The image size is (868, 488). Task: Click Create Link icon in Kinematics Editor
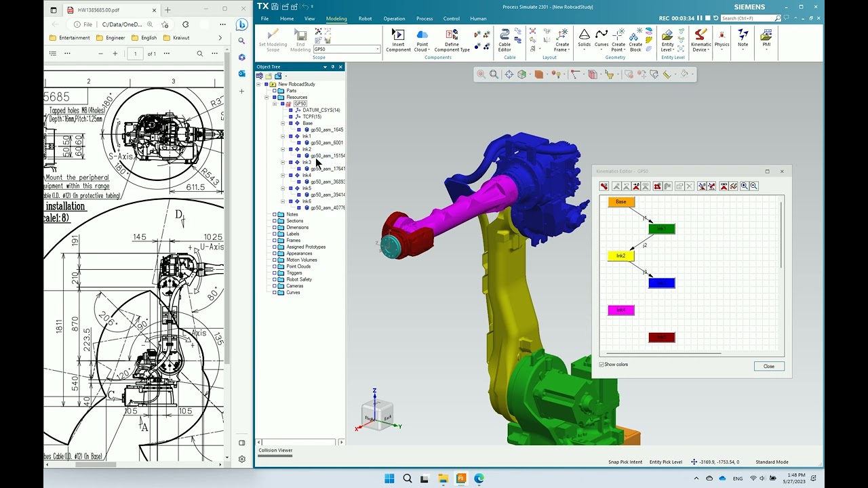[x=604, y=186]
